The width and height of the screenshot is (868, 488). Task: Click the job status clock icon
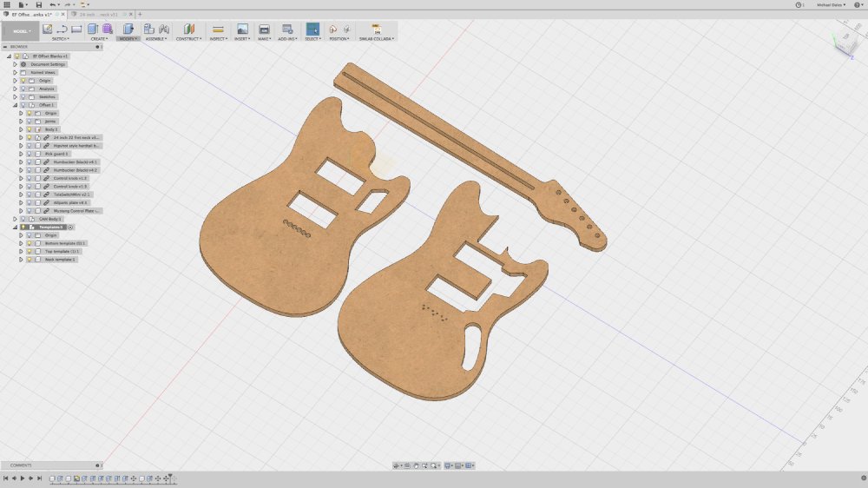pos(799,5)
